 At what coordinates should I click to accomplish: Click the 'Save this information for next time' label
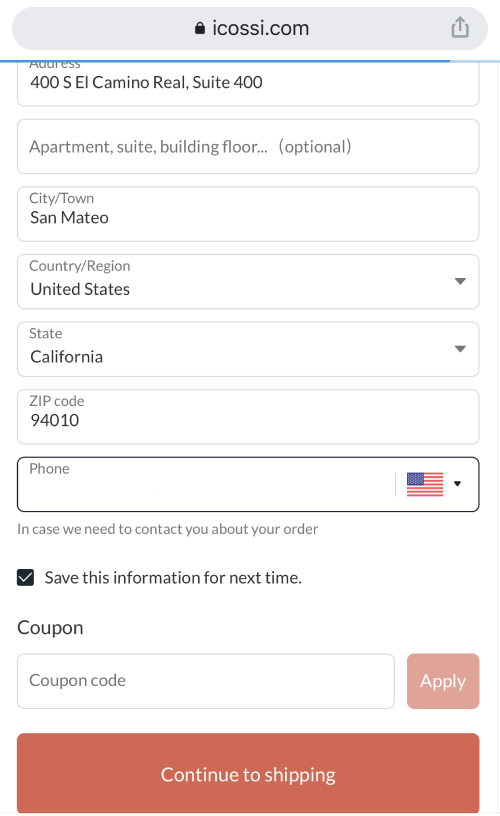point(173,578)
